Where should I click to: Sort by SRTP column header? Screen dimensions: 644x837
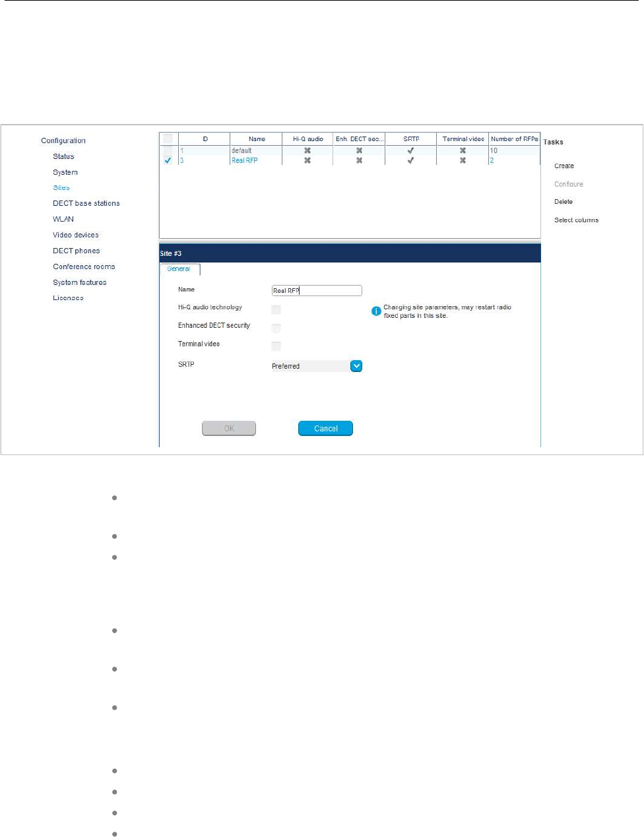coord(411,139)
